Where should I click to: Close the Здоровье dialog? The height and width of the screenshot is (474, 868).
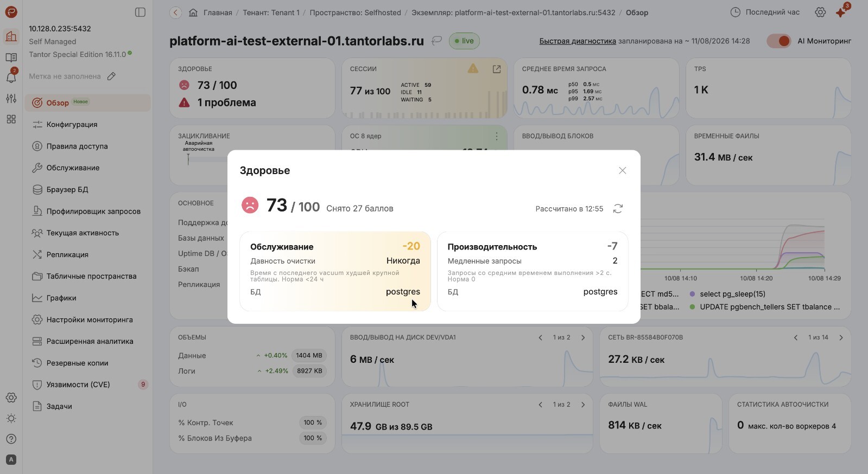pyautogui.click(x=622, y=170)
